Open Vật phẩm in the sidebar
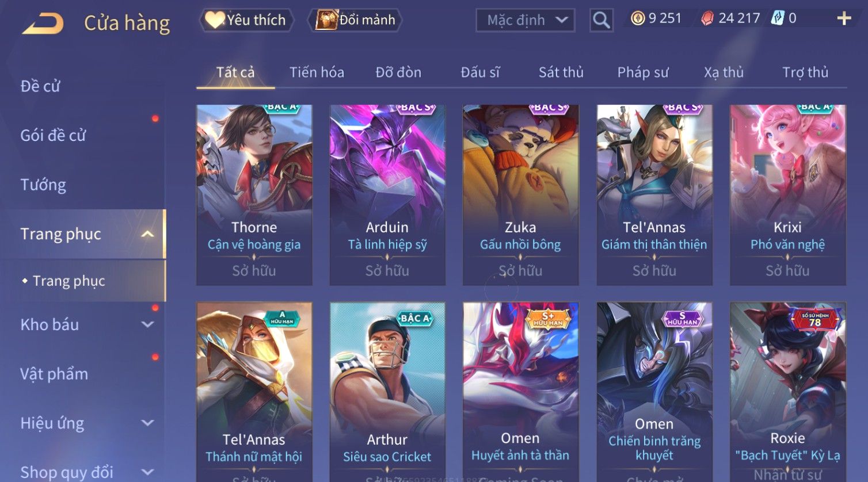The height and width of the screenshot is (482, 868). pyautogui.click(x=54, y=374)
